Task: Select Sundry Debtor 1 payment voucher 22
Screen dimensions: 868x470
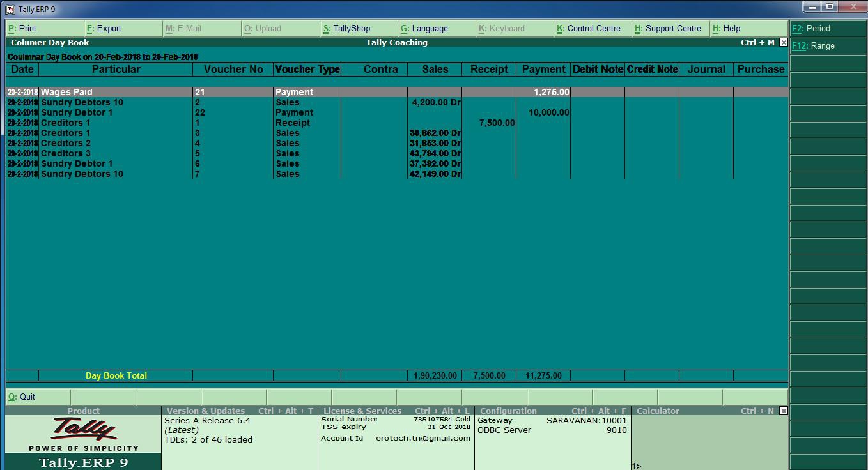Action: [x=397, y=112]
